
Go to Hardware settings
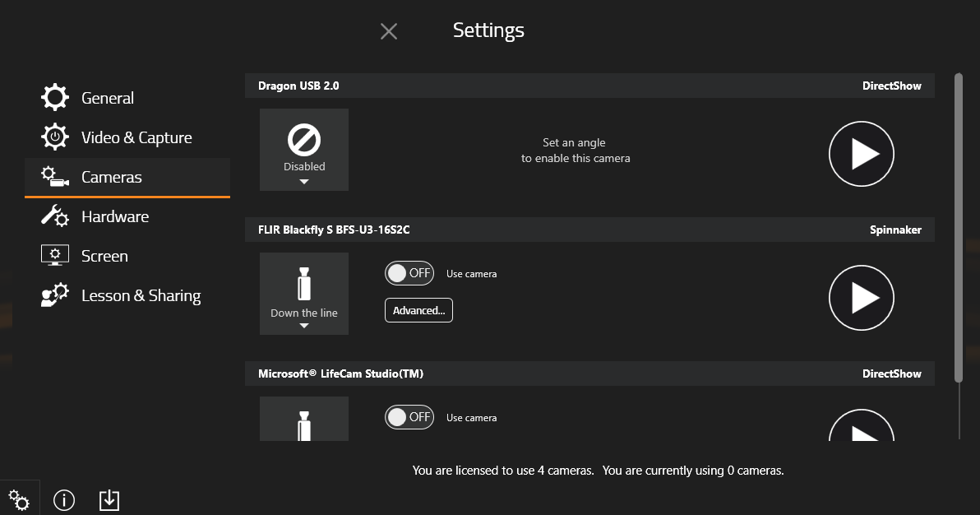pyautogui.click(x=127, y=216)
